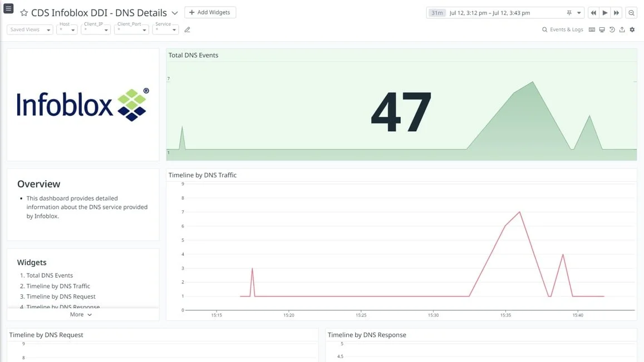Screen dimensions: 644x362
Task: Click the Add Widgets button
Action: 210,12
